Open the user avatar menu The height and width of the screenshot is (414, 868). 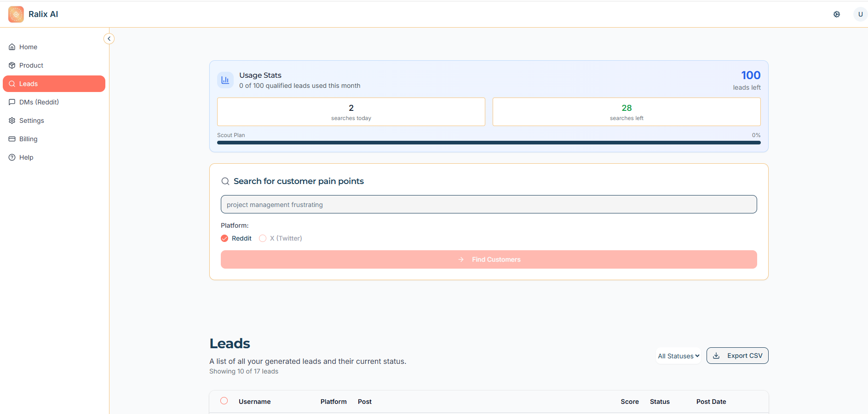pos(860,14)
